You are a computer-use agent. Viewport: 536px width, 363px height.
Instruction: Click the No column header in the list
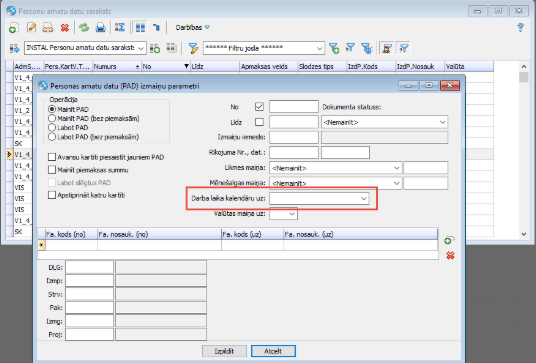[x=166, y=67]
